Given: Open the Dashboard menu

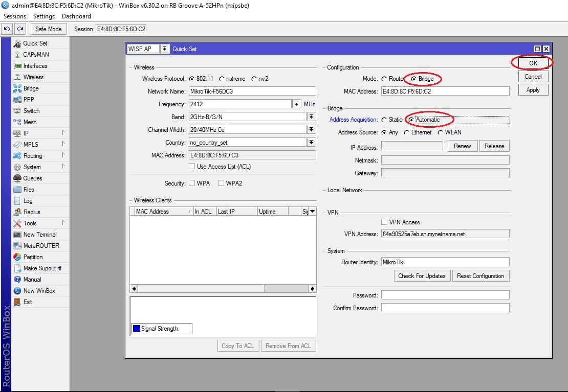Looking at the screenshot, I should coord(76,16).
